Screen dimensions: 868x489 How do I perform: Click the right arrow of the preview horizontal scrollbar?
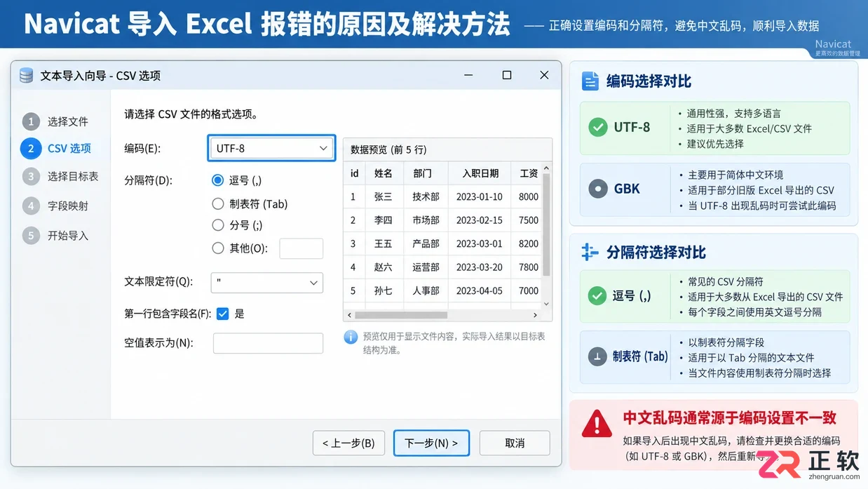[536, 315]
